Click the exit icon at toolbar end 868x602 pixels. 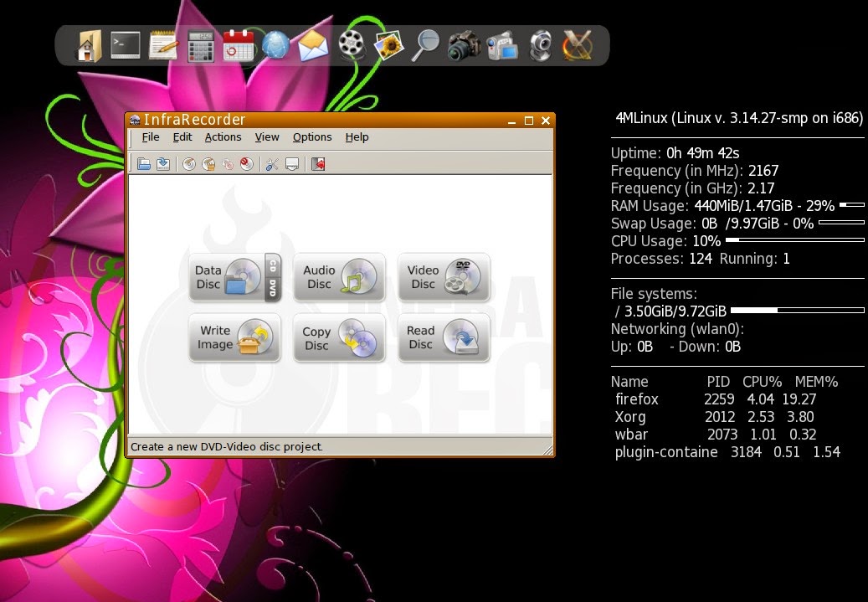click(318, 163)
